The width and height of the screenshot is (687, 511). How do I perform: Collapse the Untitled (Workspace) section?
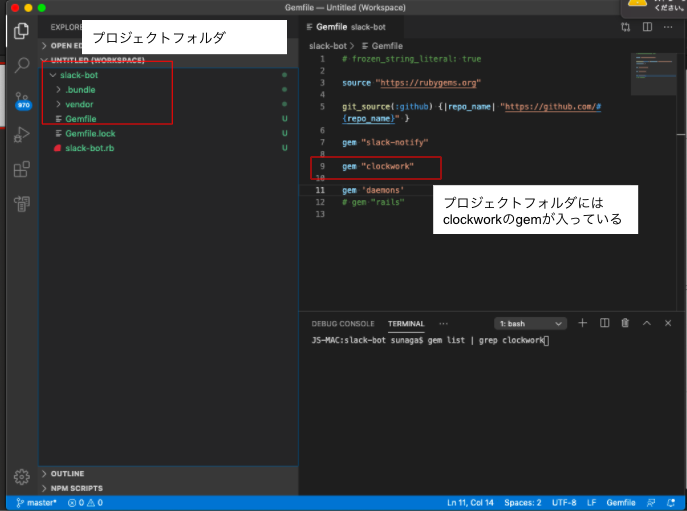point(44,60)
